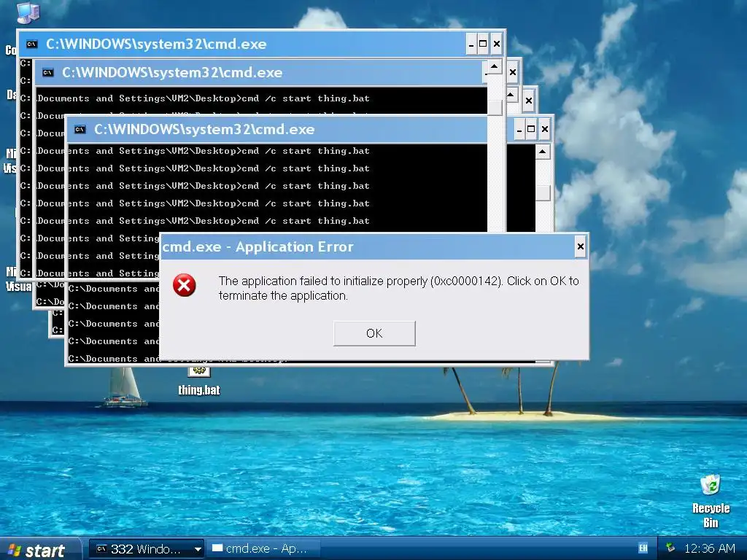Select the thing.bat desktop file
Screen dimensions: 747x560
[198, 382]
